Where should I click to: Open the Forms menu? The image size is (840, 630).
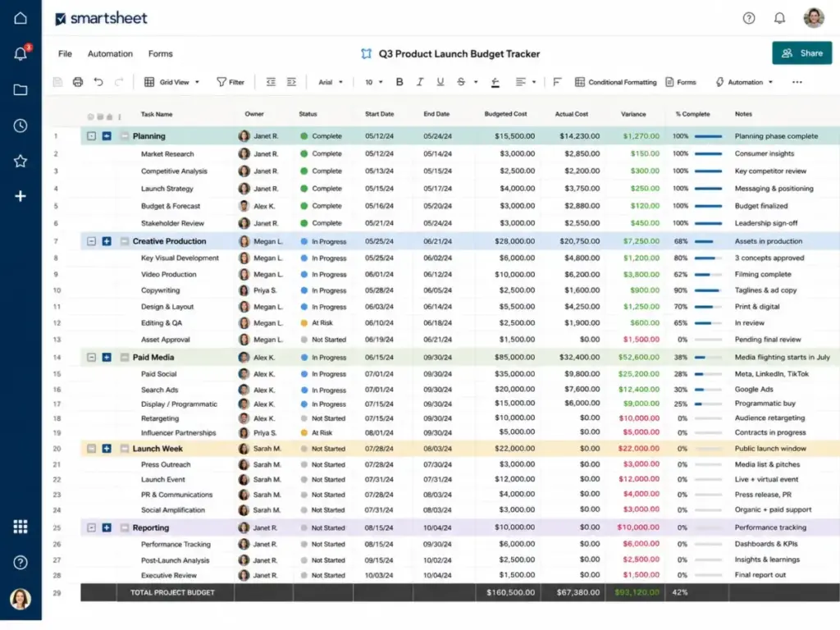pos(161,53)
